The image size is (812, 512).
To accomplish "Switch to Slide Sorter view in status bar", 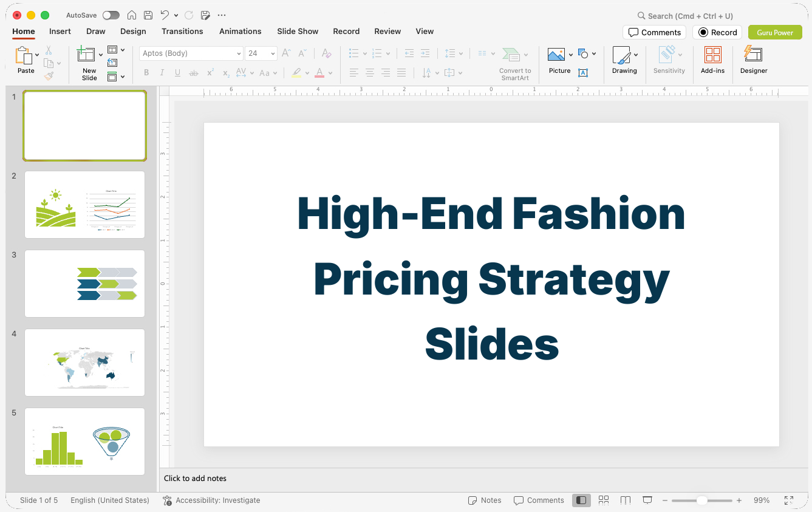I will 604,500.
